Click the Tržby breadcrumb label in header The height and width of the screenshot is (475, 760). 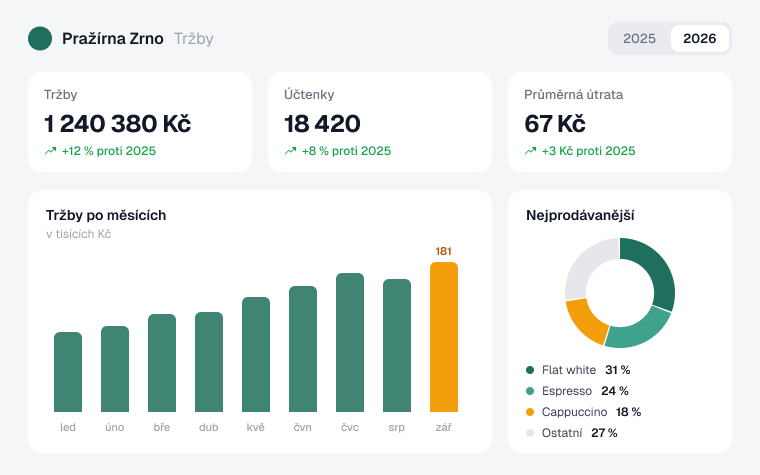click(x=193, y=38)
